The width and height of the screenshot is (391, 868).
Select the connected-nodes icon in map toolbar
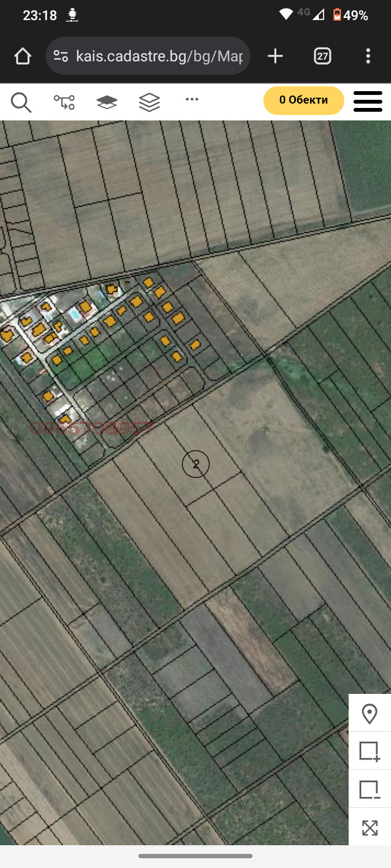coord(64,102)
